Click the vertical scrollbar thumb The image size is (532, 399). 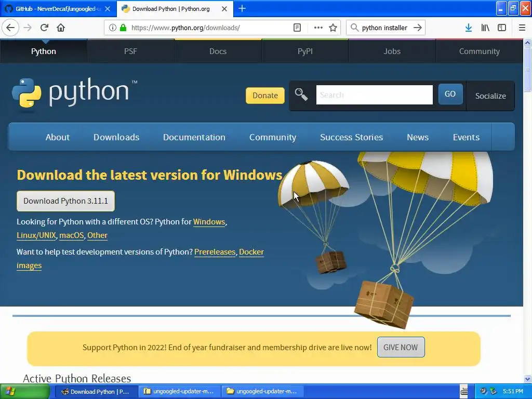click(x=528, y=69)
